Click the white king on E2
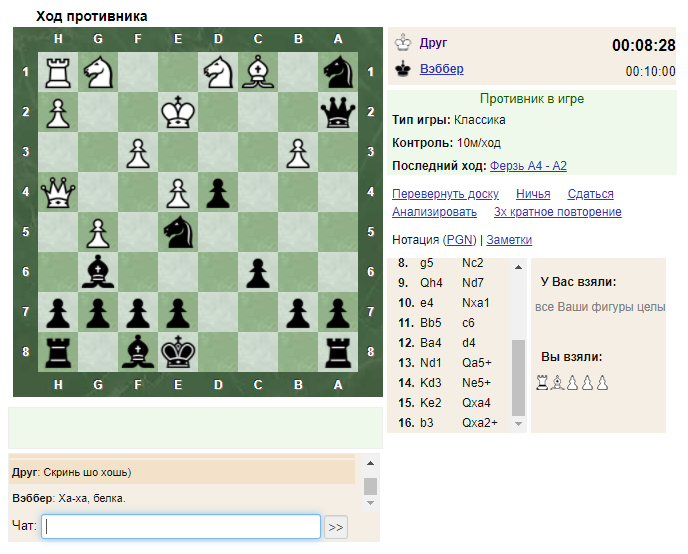The height and width of the screenshot is (554, 688). [x=178, y=111]
